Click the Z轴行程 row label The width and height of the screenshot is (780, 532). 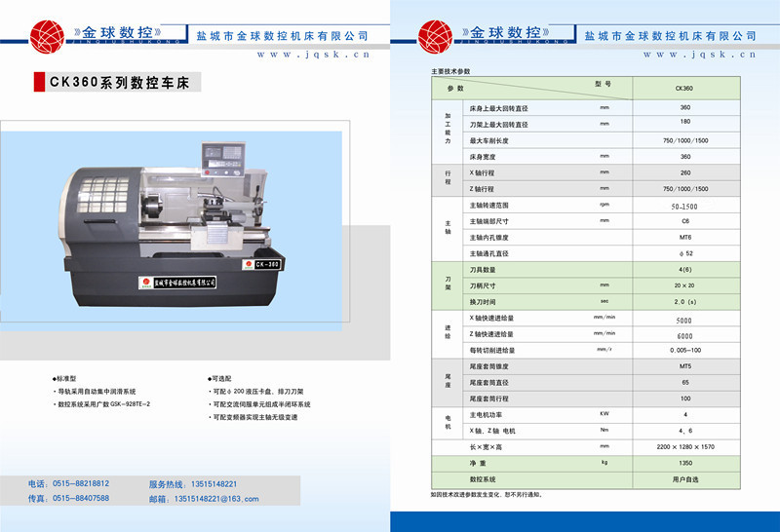tap(482, 189)
